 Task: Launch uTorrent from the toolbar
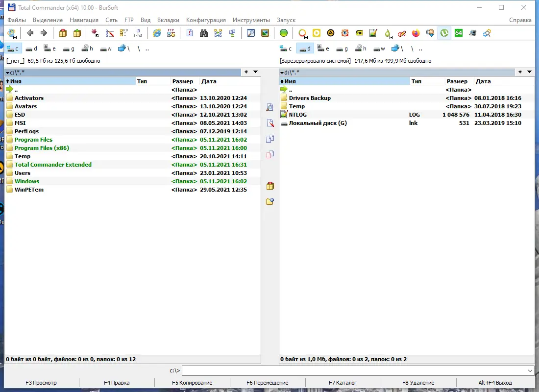click(444, 33)
